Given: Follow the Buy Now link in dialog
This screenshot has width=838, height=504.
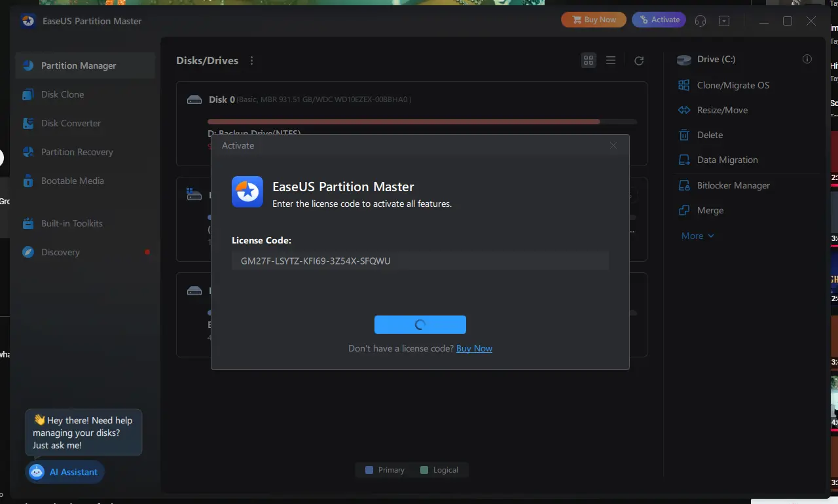Looking at the screenshot, I should (x=474, y=348).
